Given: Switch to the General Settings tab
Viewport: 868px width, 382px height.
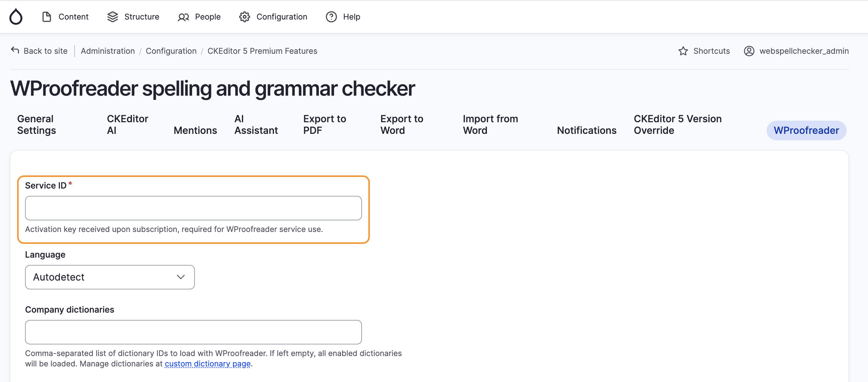Looking at the screenshot, I should pyautogui.click(x=36, y=124).
